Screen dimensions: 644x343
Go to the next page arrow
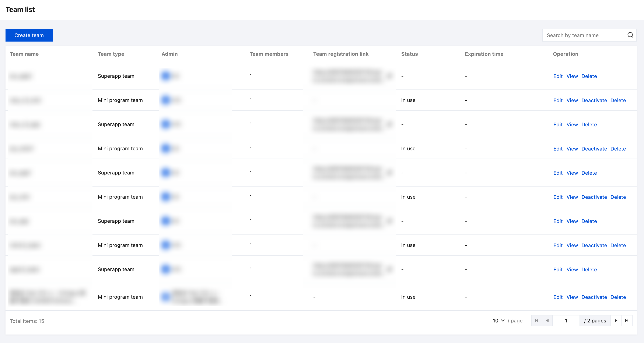click(616, 321)
